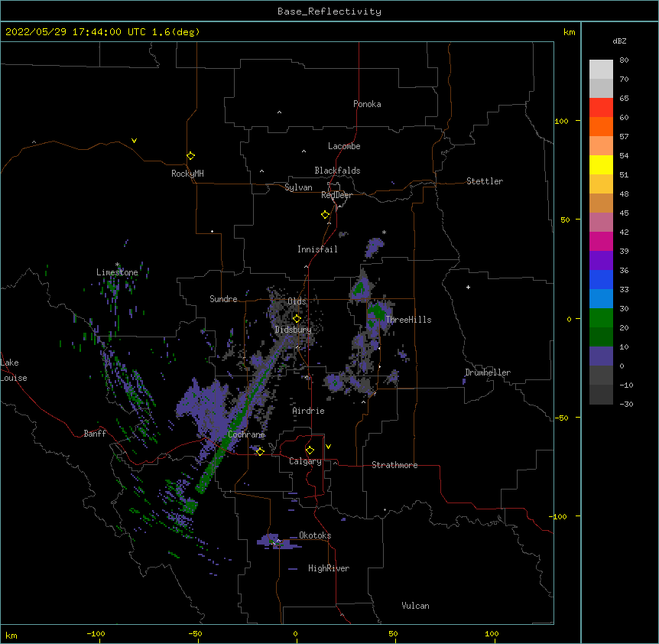This screenshot has width=659, height=644.
Task: Click the Olds town label
Action: [x=297, y=301]
